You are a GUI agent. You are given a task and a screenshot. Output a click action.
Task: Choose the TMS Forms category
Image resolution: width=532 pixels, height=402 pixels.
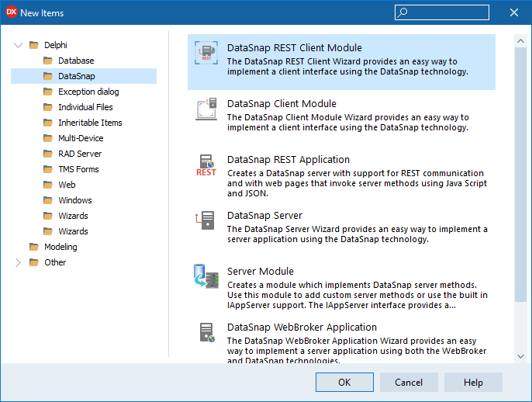pyautogui.click(x=78, y=169)
